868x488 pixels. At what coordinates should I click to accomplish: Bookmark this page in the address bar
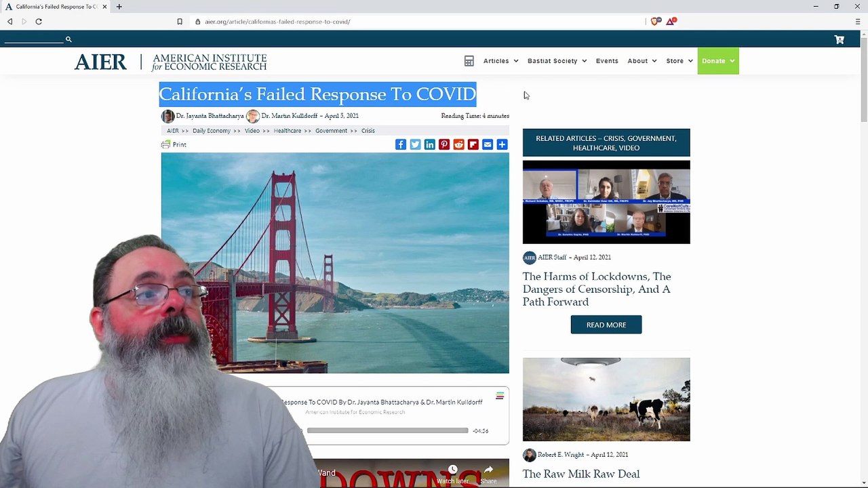pyautogui.click(x=180, y=22)
